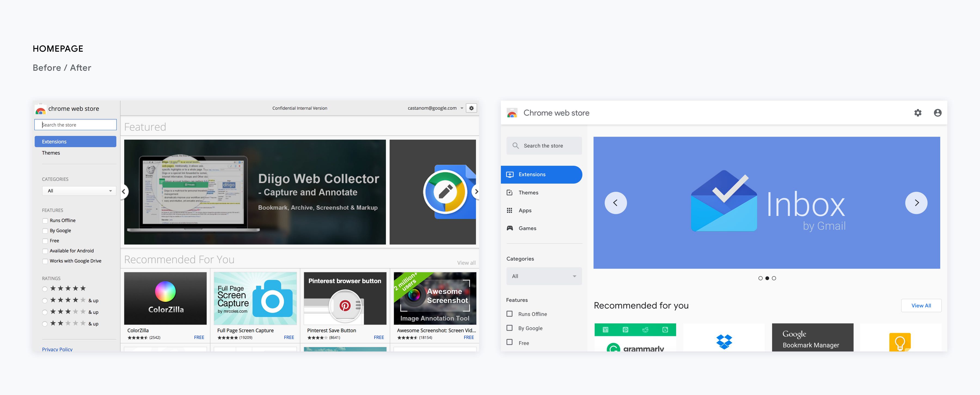Open castanom@google.com account dropdown arrow
Image resolution: width=980 pixels, height=395 pixels.
[x=462, y=108]
